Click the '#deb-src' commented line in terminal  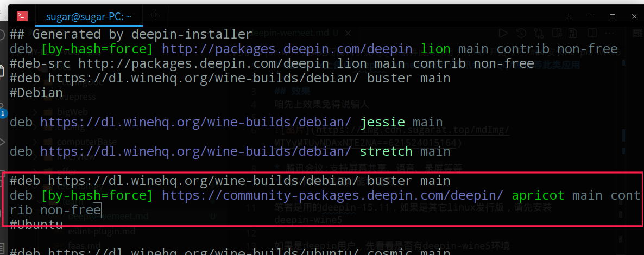click(272, 63)
